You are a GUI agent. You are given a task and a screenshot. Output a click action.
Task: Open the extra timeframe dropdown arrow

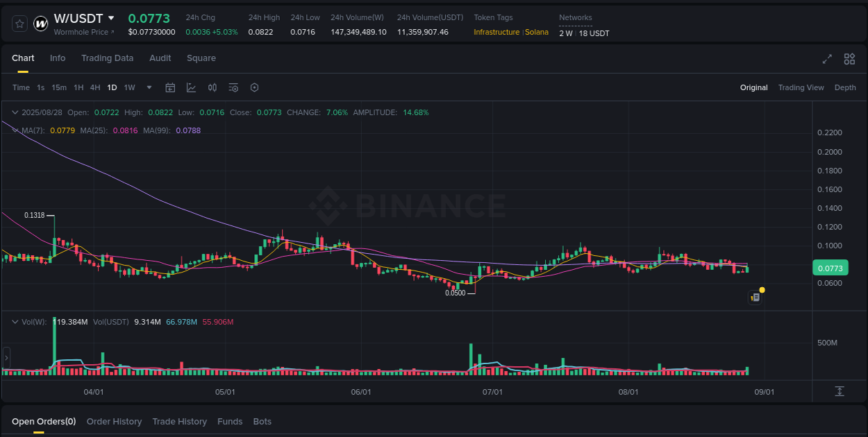click(x=149, y=87)
